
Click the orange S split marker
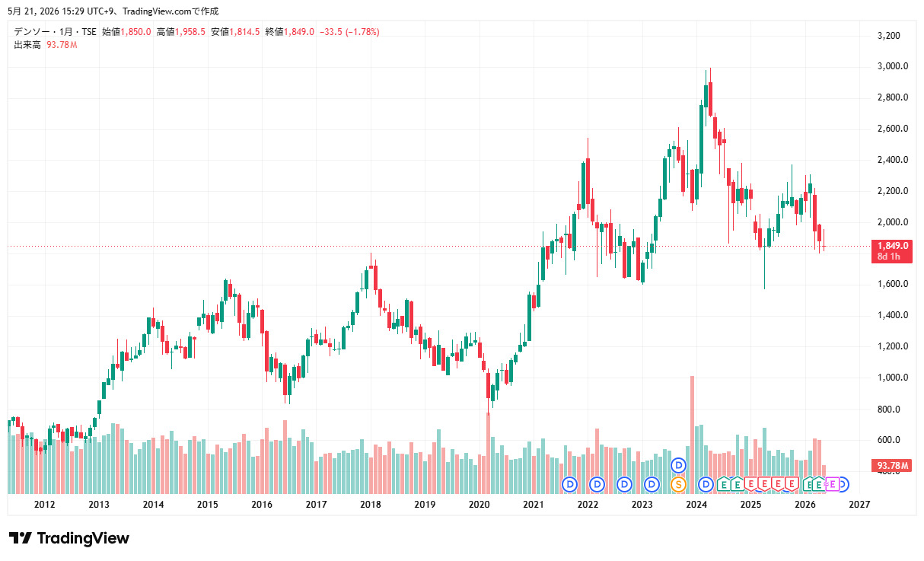(x=678, y=484)
